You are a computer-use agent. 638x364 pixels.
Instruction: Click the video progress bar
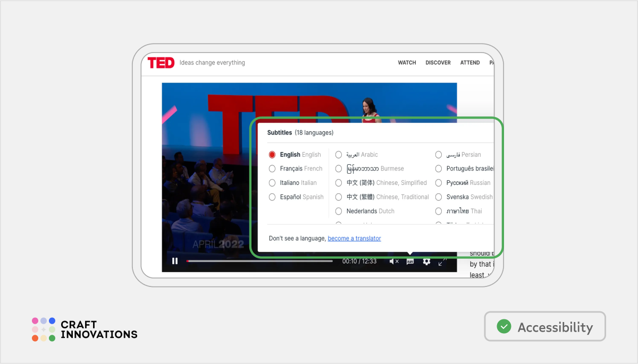[x=259, y=261]
